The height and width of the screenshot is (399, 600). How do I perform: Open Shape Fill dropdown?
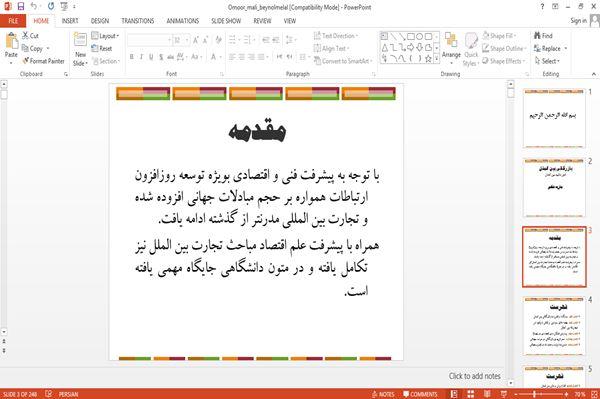499,36
